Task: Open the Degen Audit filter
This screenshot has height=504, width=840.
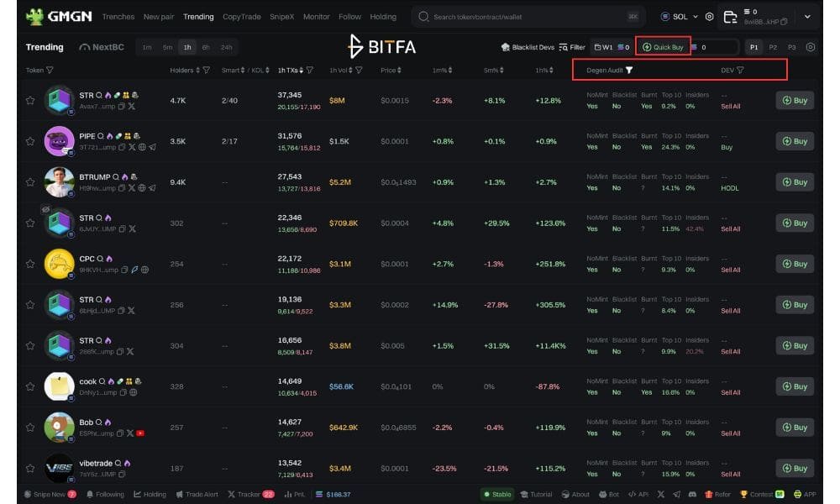Action: [629, 71]
